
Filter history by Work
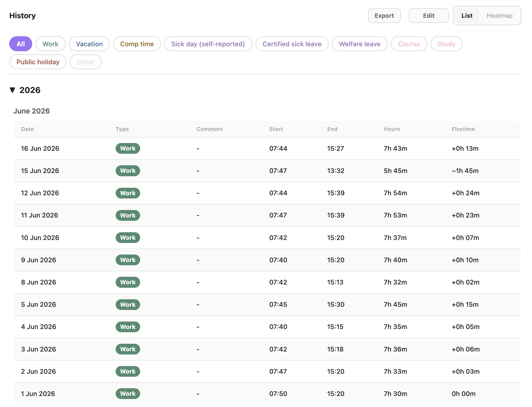50,44
